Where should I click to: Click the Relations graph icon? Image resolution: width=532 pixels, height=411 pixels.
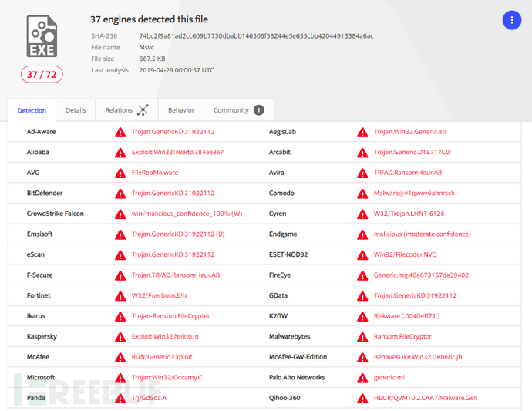pyautogui.click(x=143, y=110)
